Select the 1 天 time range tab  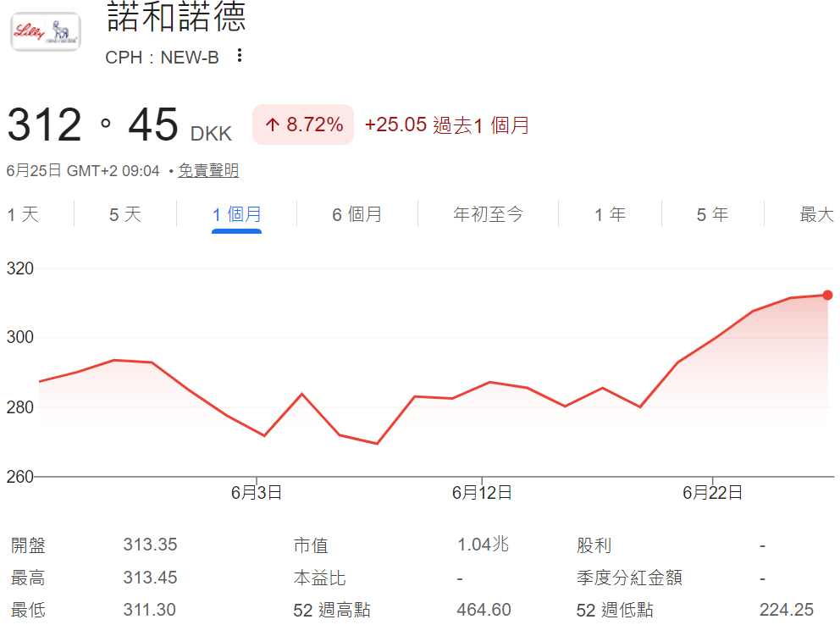pos(23,214)
